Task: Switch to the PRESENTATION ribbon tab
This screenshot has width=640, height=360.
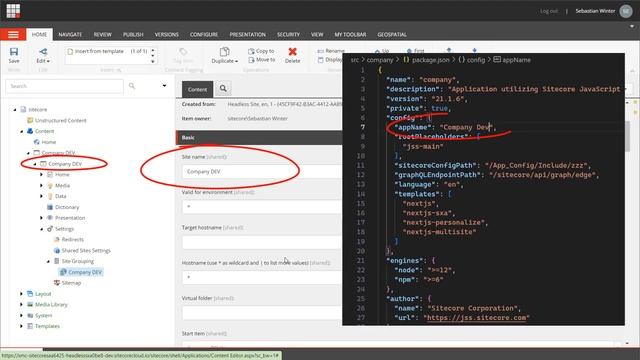Action: click(247, 35)
